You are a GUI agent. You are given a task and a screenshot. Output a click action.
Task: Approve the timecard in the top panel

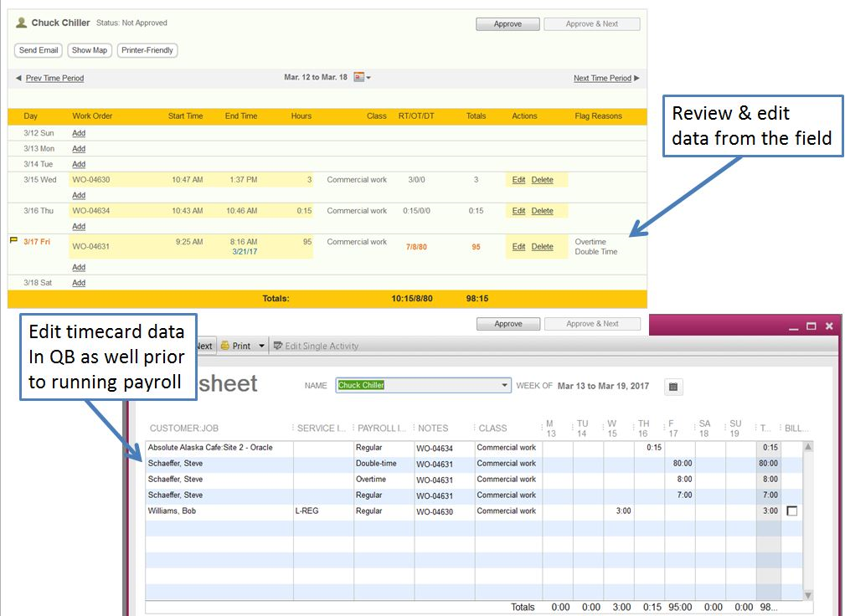click(508, 24)
